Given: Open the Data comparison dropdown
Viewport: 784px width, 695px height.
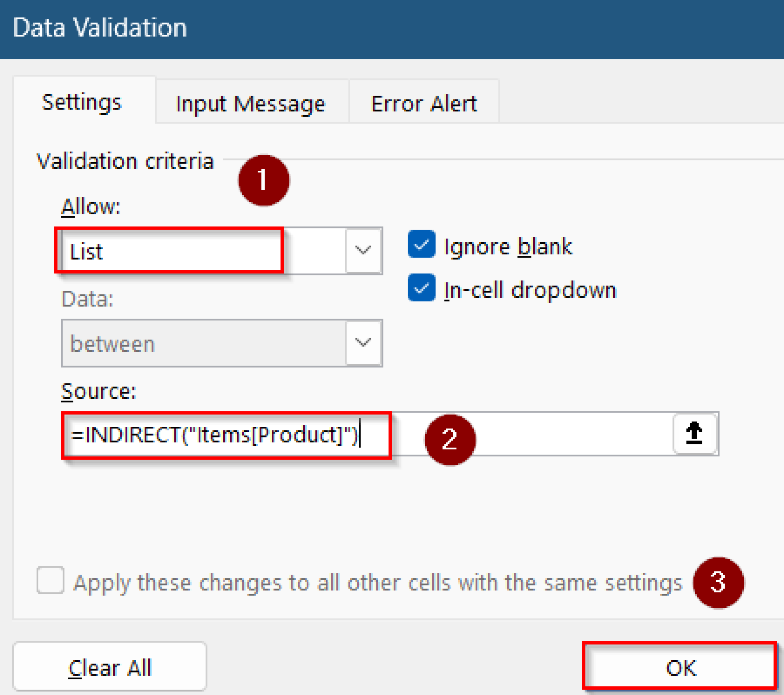Looking at the screenshot, I should click(x=363, y=343).
